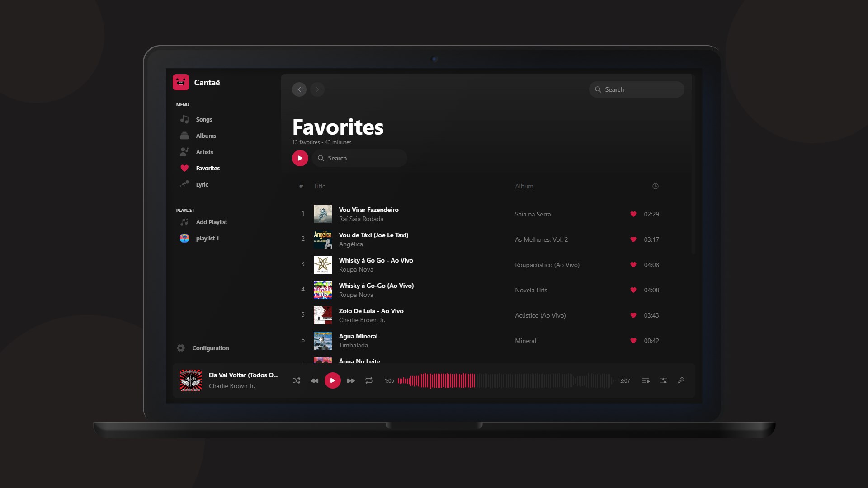Go forward using the right chevron

pyautogui.click(x=317, y=89)
